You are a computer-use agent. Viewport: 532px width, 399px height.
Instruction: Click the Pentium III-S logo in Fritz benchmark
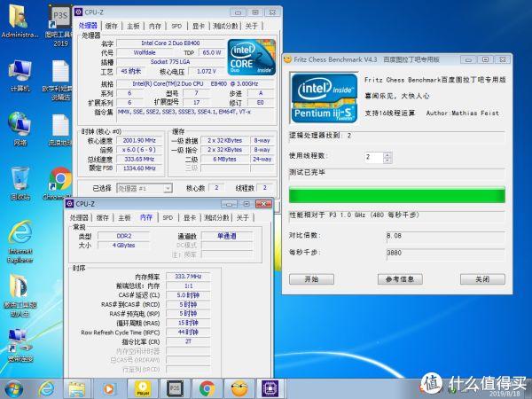[325, 98]
